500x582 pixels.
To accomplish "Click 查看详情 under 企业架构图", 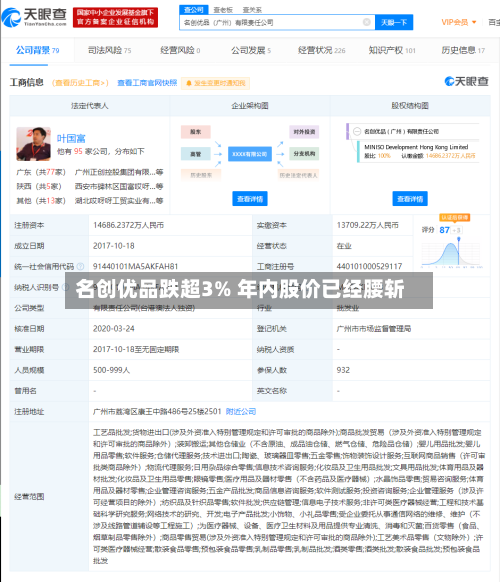I will tap(250, 199).
